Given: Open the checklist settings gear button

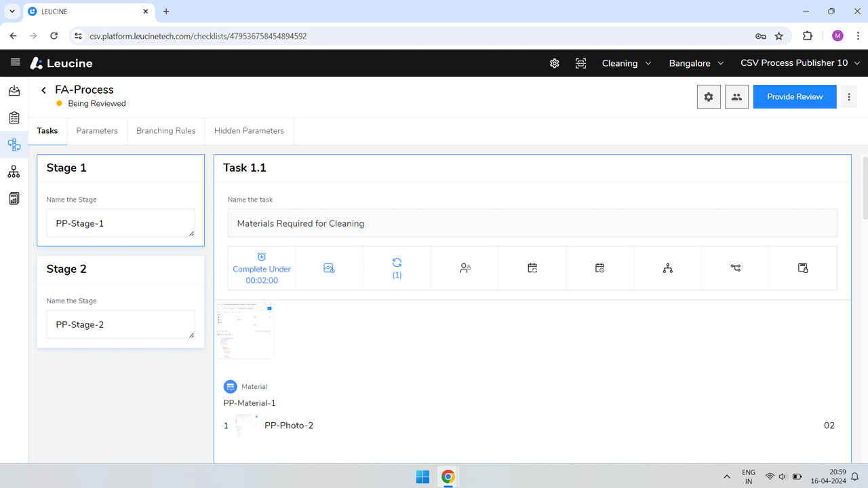Looking at the screenshot, I should (709, 97).
